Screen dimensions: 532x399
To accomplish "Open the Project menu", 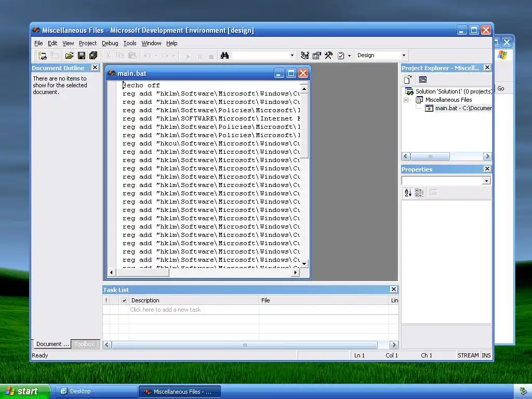I will (87, 43).
